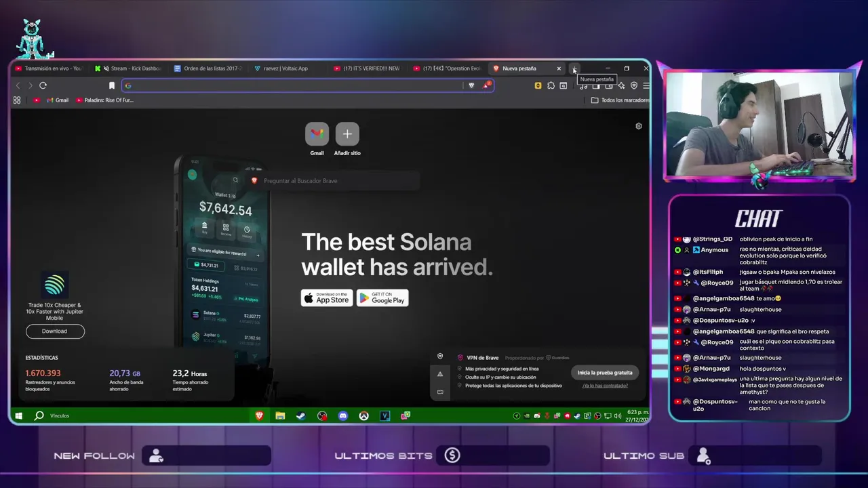Click the volume icon in system tray
This screenshot has height=488, width=868.
pyautogui.click(x=617, y=415)
